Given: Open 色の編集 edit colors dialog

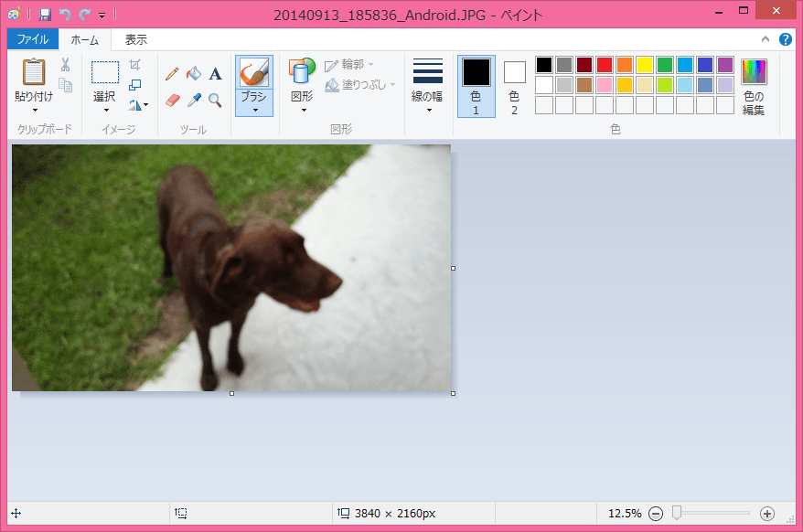Looking at the screenshot, I should tap(754, 86).
